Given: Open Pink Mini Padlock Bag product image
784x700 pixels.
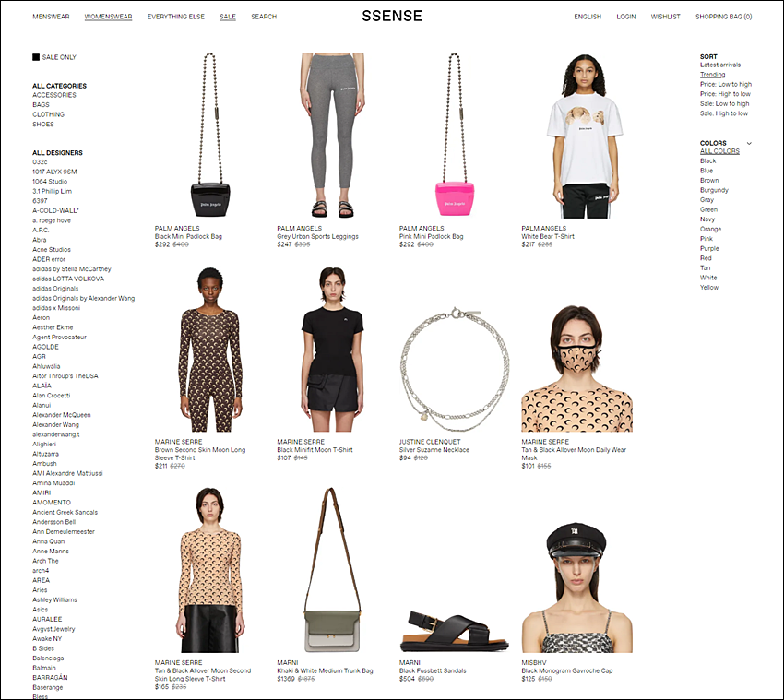Looking at the screenshot, I should [455, 136].
